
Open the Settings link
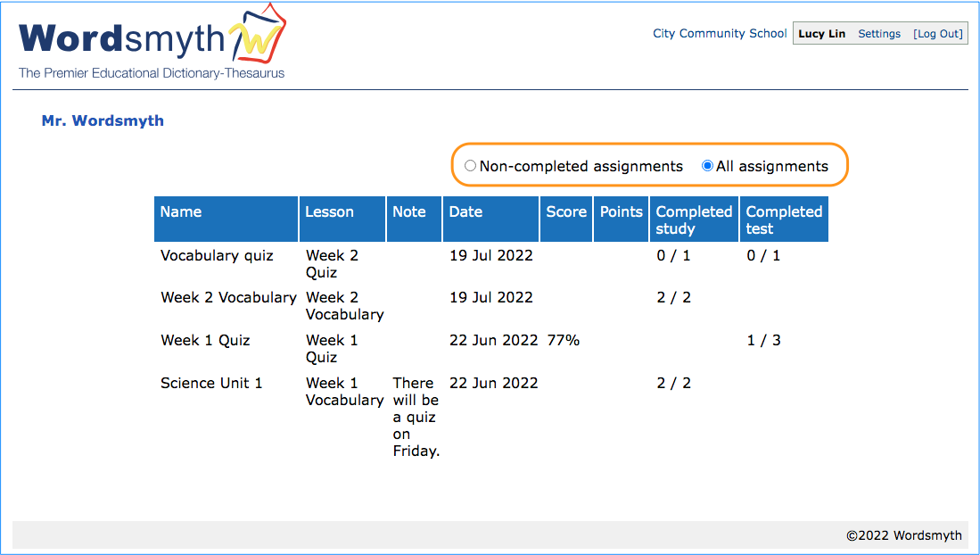pos(879,34)
